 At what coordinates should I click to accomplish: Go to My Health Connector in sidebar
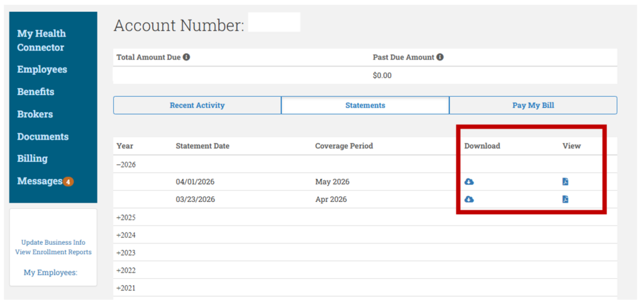[42, 40]
